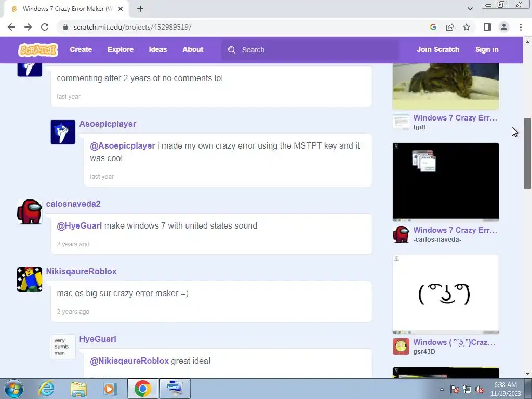This screenshot has width=532, height=399.
Task: Open the Ideas menu item
Action: click(158, 49)
